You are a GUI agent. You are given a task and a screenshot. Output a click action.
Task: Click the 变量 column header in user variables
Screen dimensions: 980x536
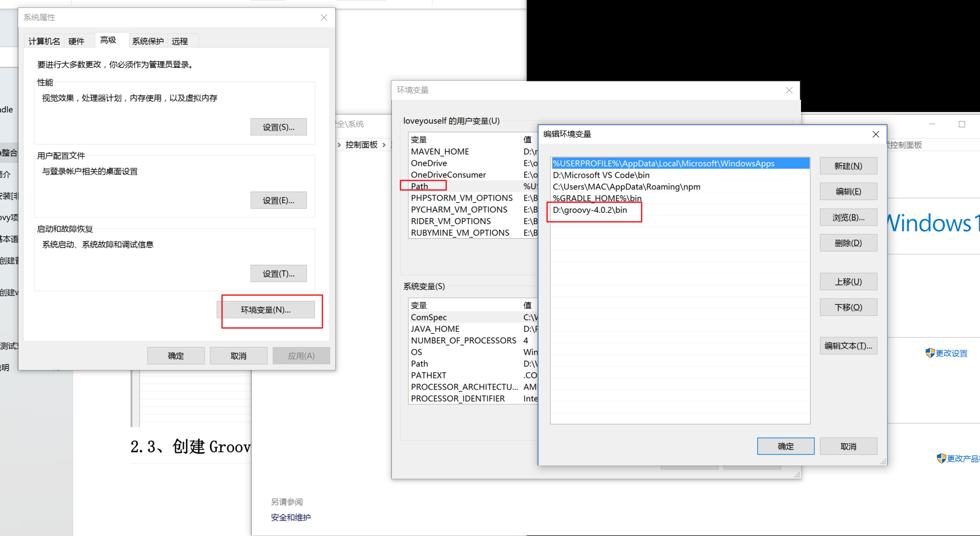click(x=465, y=140)
